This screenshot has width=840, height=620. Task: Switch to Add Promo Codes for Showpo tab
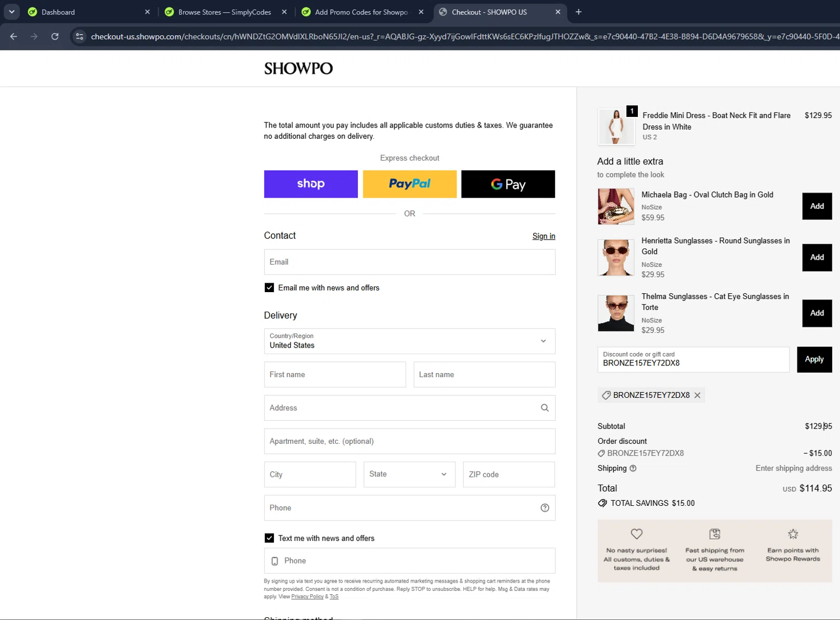(x=362, y=12)
